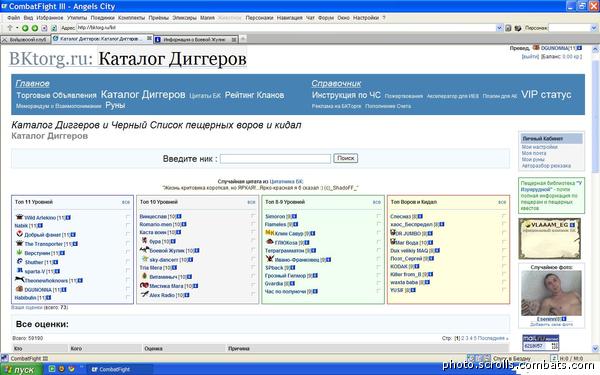Open Рейтинг Кланов link in blue banner
Image resolution: width=600 pixels, height=375 pixels.
point(254,95)
